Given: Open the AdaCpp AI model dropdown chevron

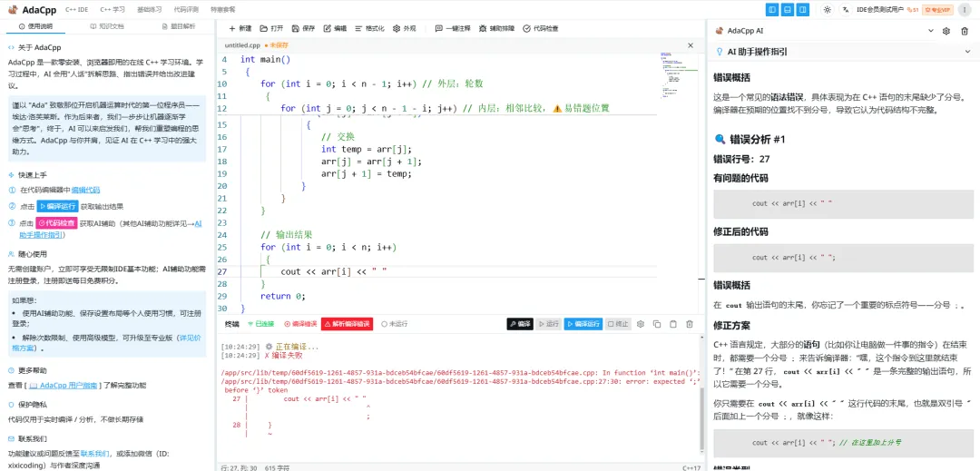Looking at the screenshot, I should click(x=931, y=31).
